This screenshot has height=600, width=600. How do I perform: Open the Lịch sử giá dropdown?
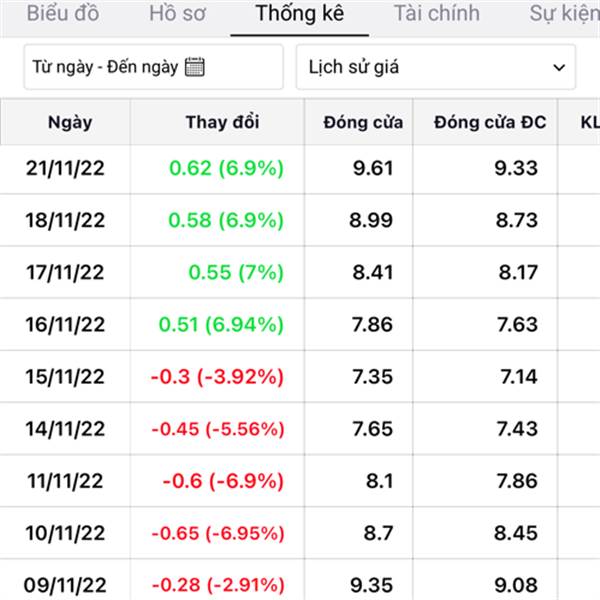(x=435, y=67)
